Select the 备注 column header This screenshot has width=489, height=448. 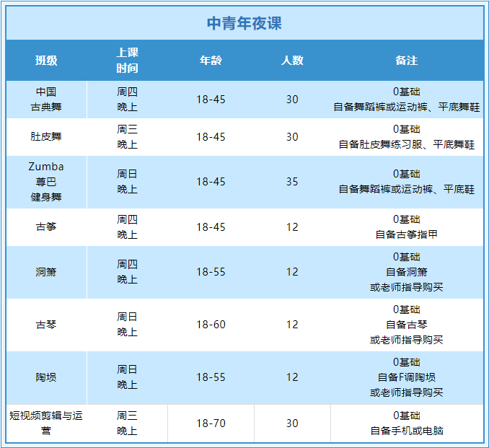click(406, 61)
